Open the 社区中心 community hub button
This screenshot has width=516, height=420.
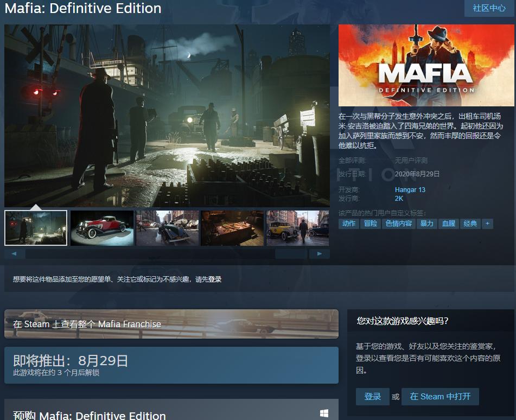tap(489, 8)
